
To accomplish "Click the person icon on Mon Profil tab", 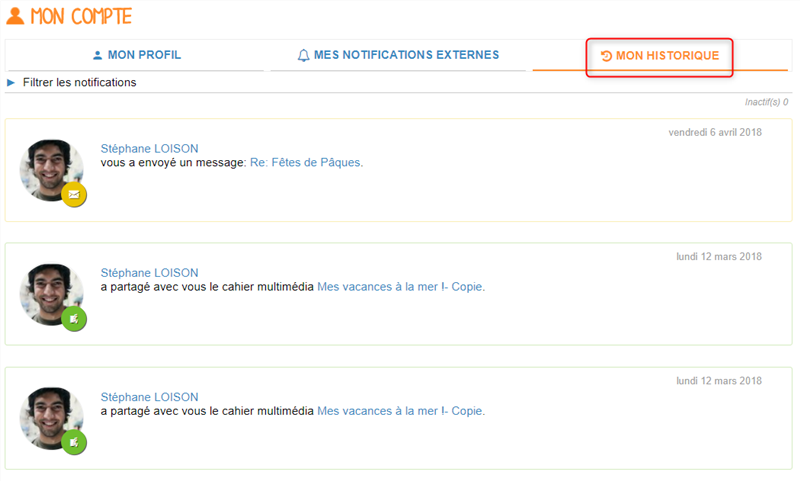I will pos(97,55).
